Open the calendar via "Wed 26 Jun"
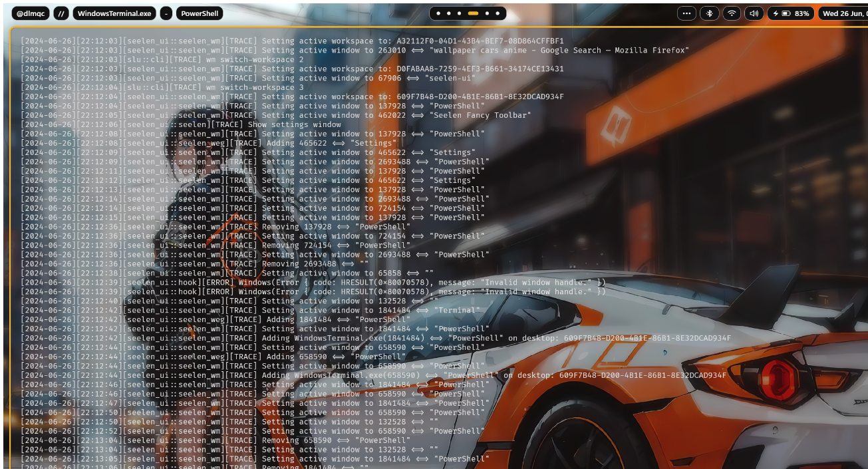Image resolution: width=868 pixels, height=469 pixels. pos(843,13)
